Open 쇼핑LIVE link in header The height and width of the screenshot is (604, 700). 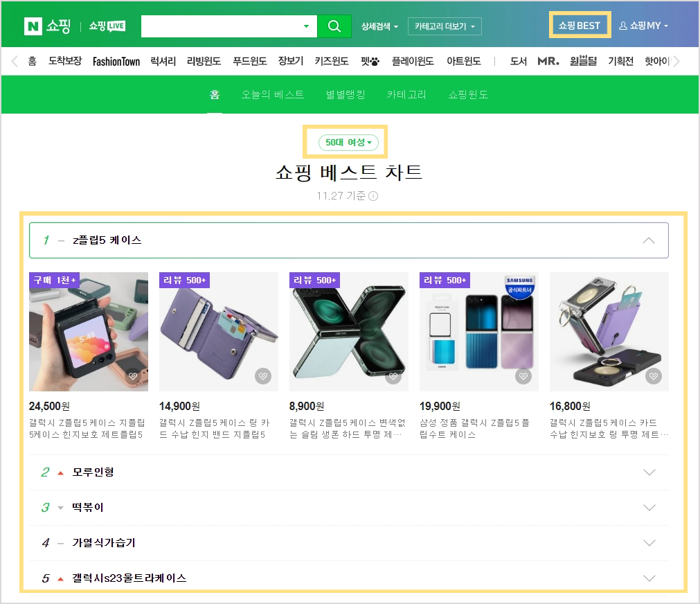[x=107, y=26]
